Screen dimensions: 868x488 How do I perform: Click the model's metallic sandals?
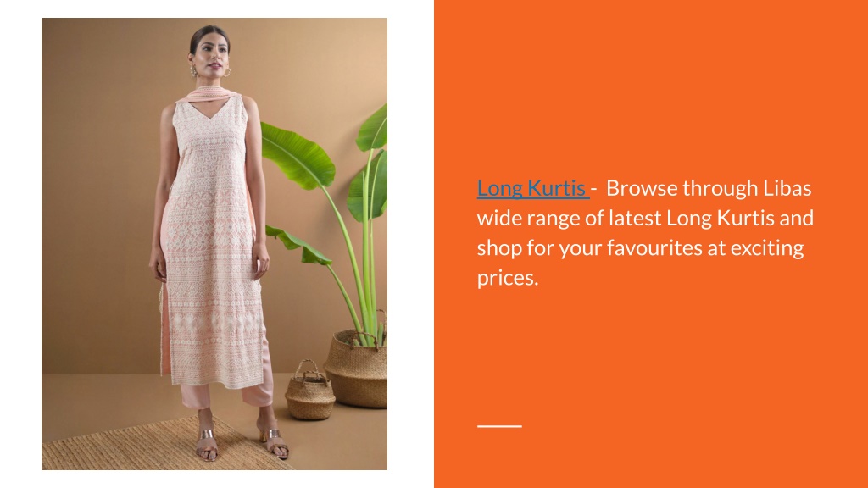point(241,442)
